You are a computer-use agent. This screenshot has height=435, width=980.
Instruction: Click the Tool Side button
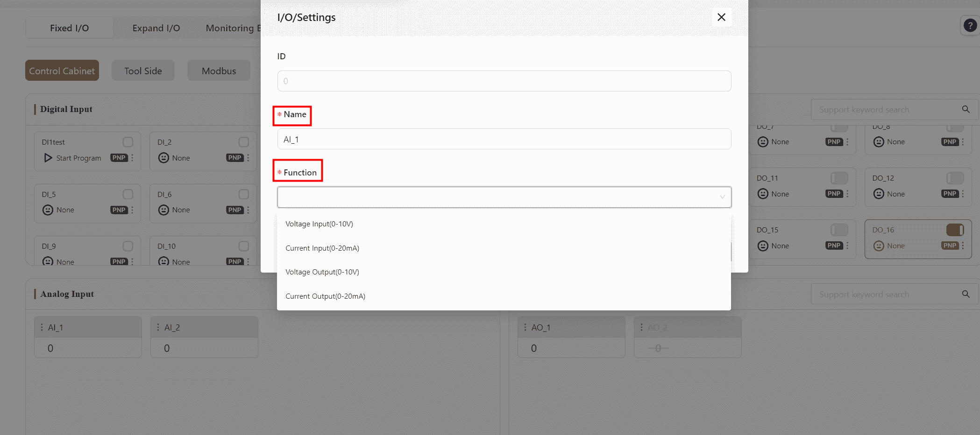pos(143,71)
